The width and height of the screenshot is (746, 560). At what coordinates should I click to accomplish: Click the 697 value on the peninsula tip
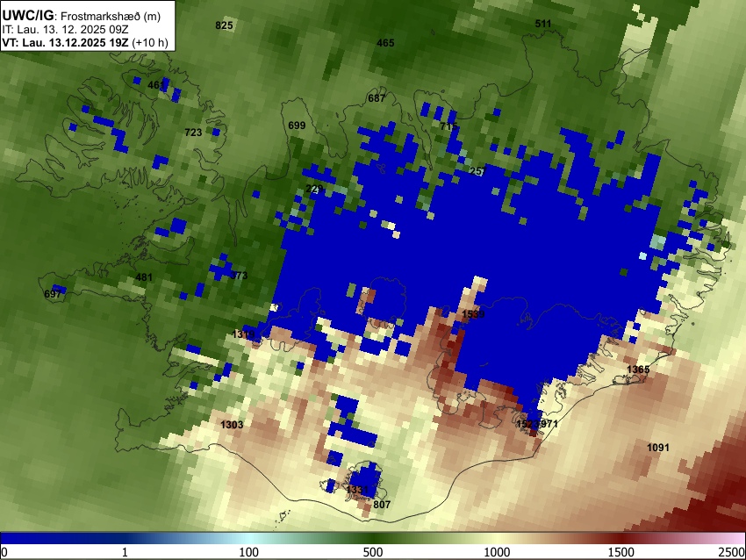(x=53, y=294)
